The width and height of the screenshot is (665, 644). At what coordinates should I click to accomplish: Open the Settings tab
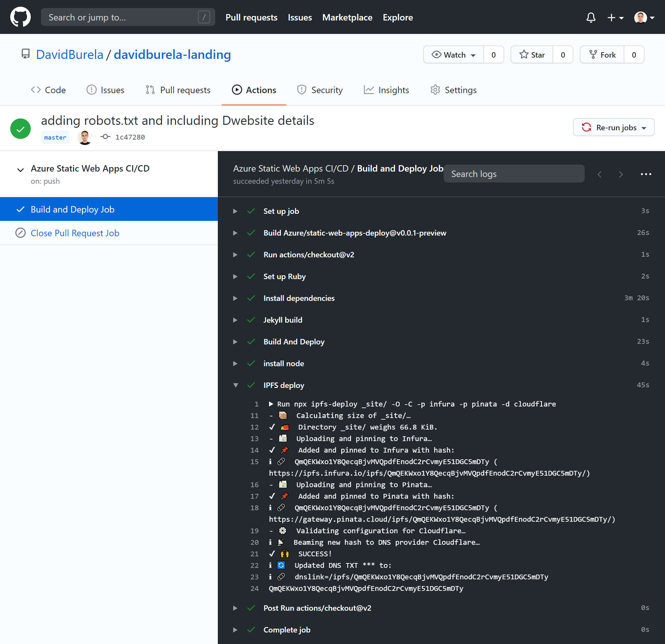[x=454, y=90]
